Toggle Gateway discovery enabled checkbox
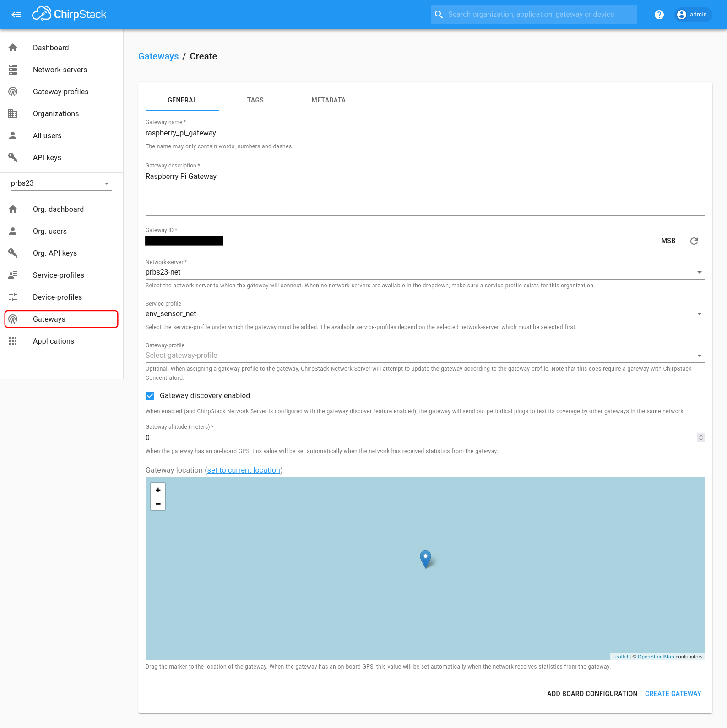 click(x=150, y=396)
